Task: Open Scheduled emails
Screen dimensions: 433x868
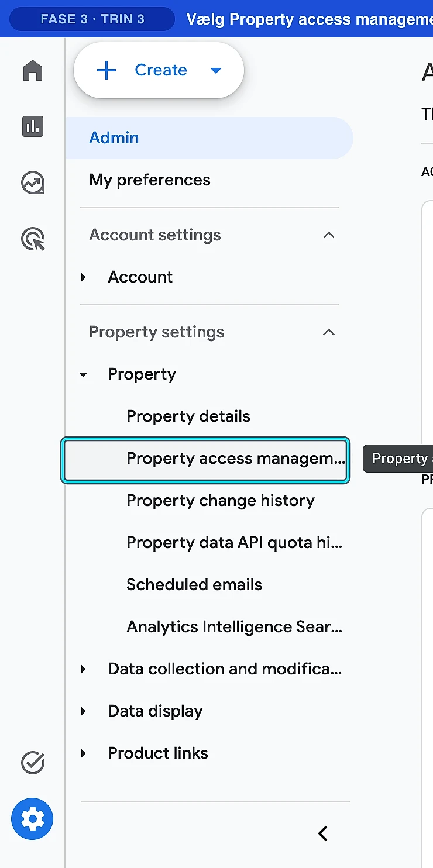Action: (194, 585)
